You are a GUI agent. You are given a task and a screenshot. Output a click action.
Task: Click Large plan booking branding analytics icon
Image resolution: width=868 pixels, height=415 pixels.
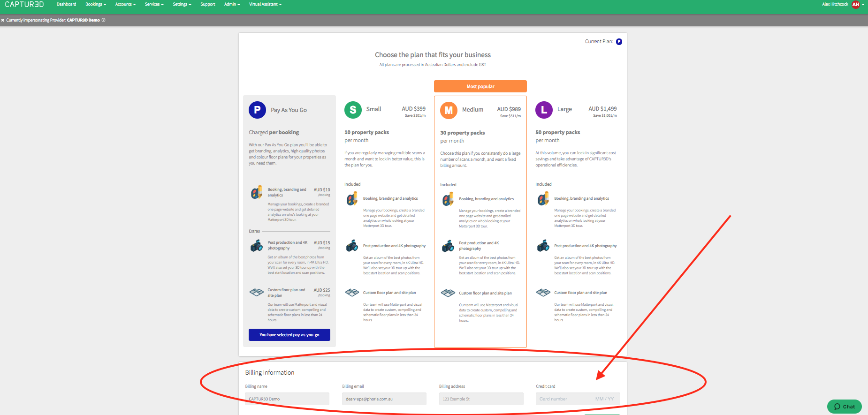543,199
